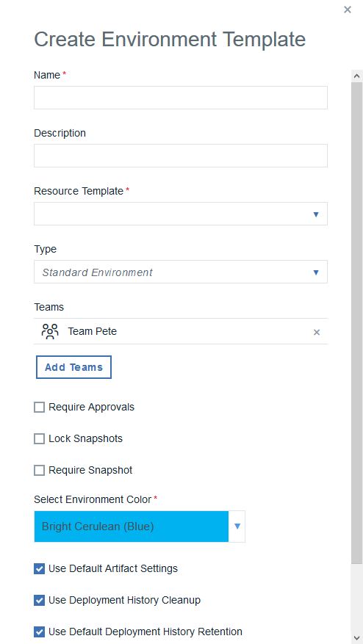Viewport: 363px width, 644px height.
Task: Open the environment color dropdown arrow
Action: click(237, 527)
